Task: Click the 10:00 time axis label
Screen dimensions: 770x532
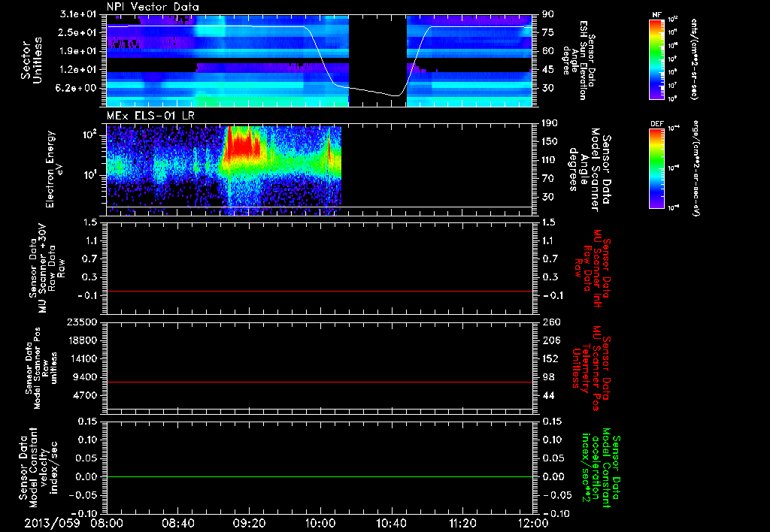Action: 320,523
